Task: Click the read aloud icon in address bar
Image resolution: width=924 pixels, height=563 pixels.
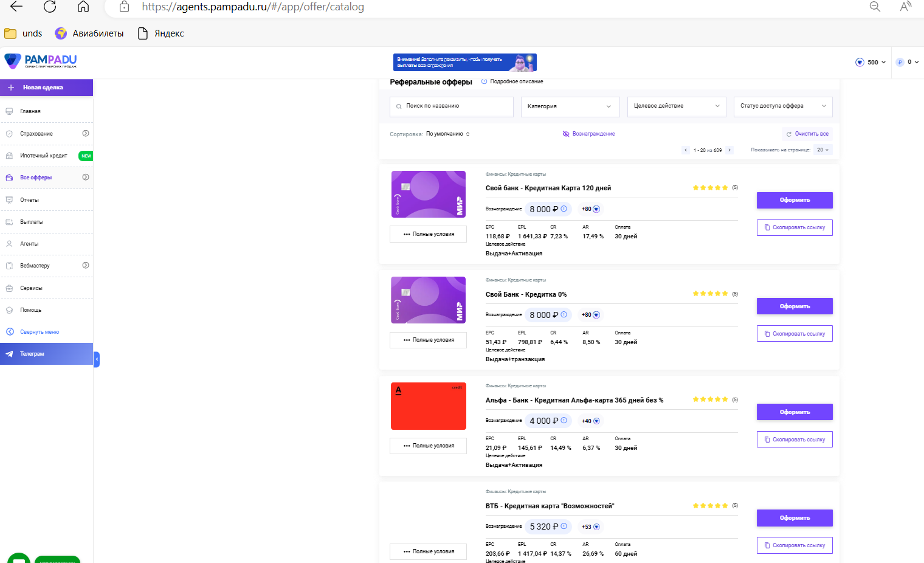Action: [x=906, y=7]
